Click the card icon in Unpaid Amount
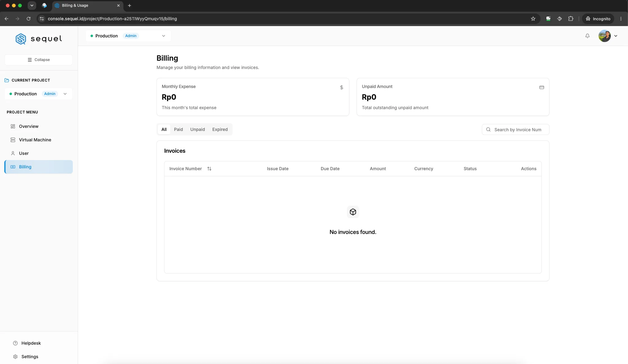This screenshot has width=628, height=364. coord(541,87)
